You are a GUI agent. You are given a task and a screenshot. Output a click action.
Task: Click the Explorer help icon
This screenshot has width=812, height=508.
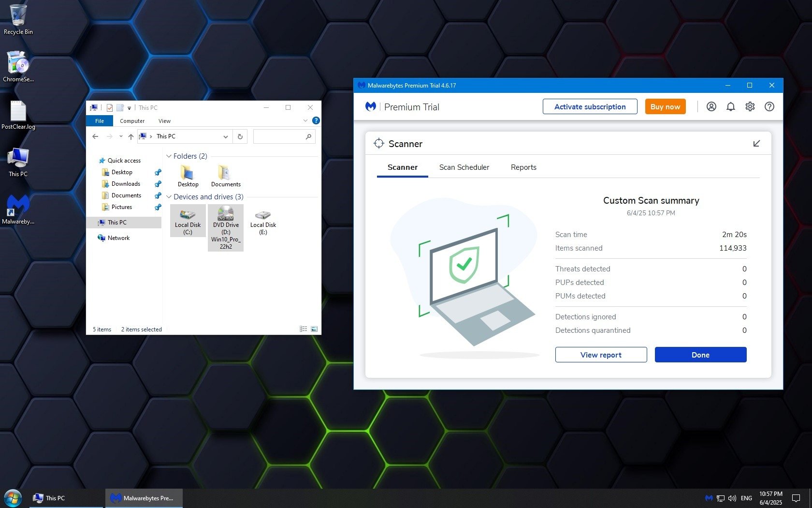point(316,121)
